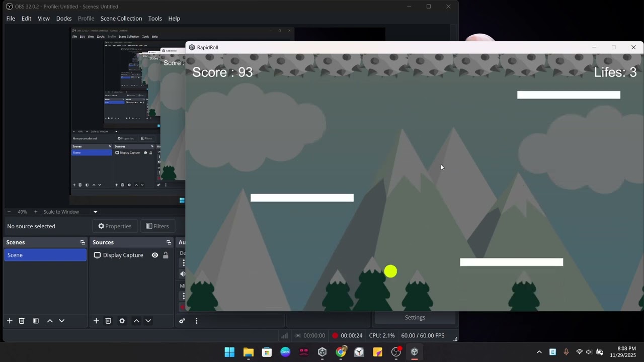Click the Filters button
644x362 pixels.
point(157,226)
